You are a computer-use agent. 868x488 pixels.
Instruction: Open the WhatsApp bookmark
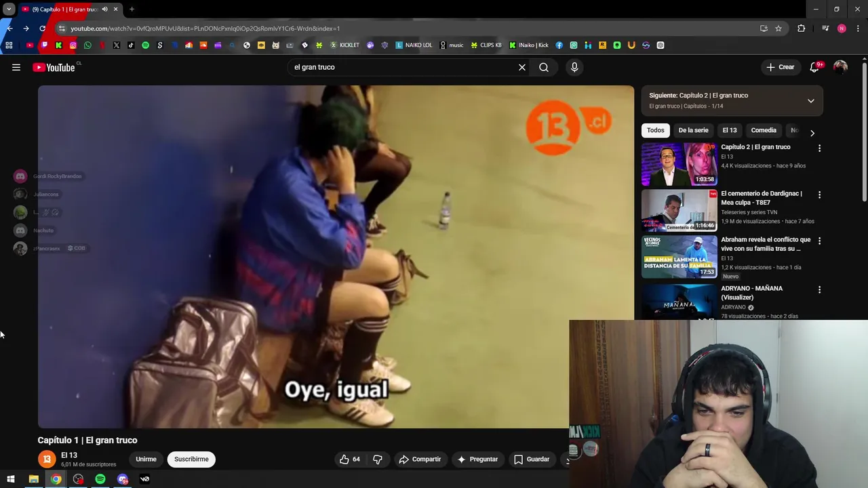click(x=87, y=45)
